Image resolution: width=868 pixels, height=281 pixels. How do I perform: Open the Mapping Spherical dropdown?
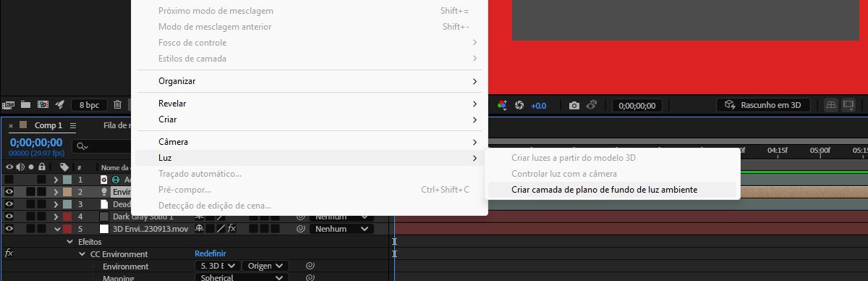pyautogui.click(x=241, y=278)
